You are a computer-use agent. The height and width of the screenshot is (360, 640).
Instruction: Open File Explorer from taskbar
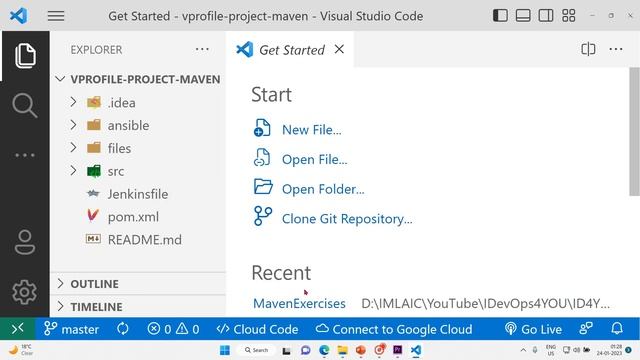coord(342,350)
